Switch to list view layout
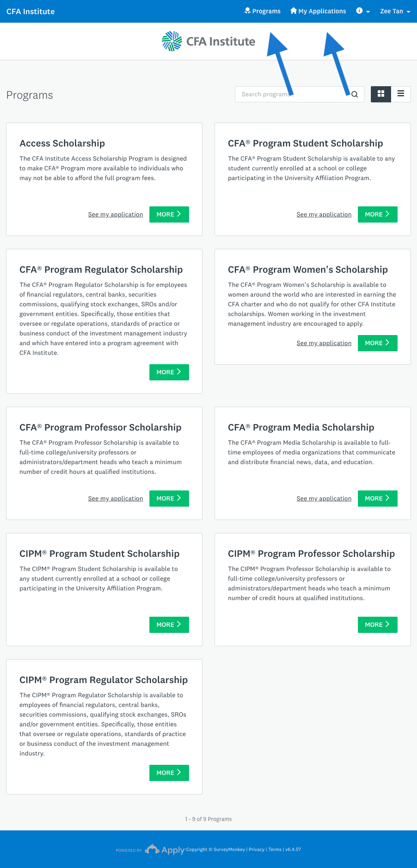Screen dimensions: 417x868 [401, 94]
